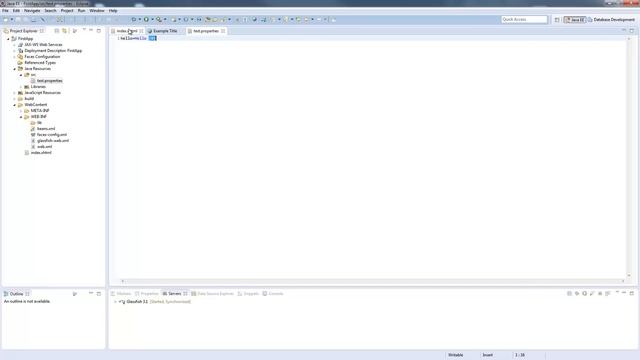The height and width of the screenshot is (360, 640).
Task: Minimize the Project Explorer panel
Action: pyautogui.click(x=91, y=31)
